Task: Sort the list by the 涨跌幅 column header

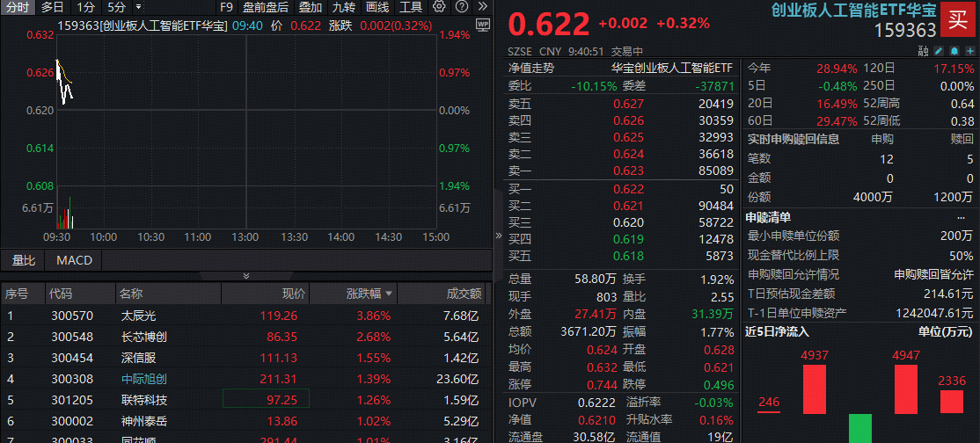Action: (x=370, y=294)
